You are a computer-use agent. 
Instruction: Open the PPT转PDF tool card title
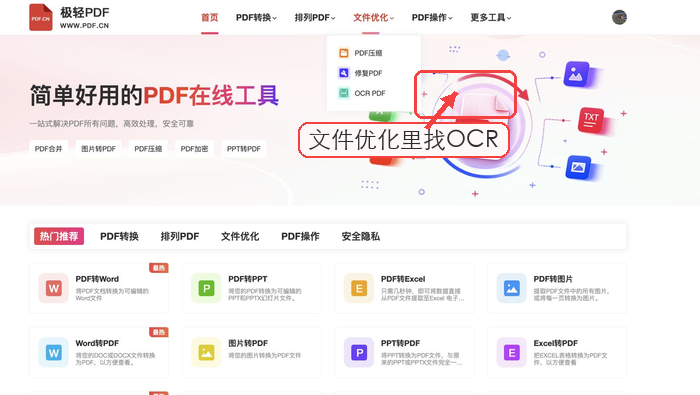pyautogui.click(x=400, y=343)
